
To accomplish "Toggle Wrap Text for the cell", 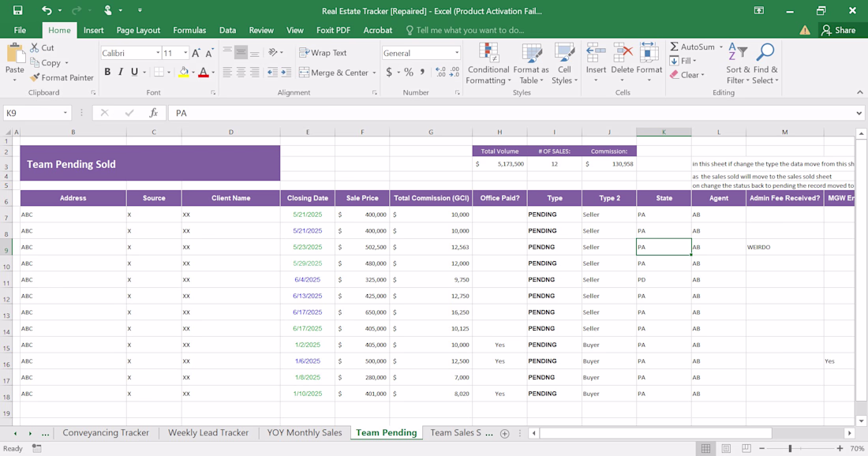I will [323, 53].
